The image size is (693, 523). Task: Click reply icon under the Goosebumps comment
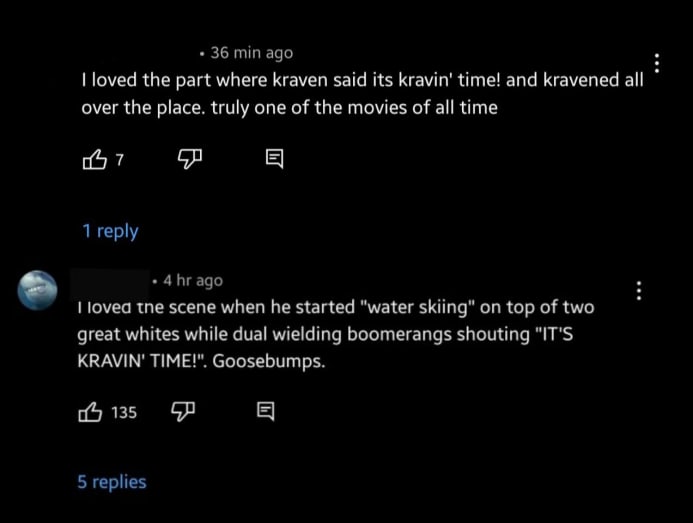[265, 411]
